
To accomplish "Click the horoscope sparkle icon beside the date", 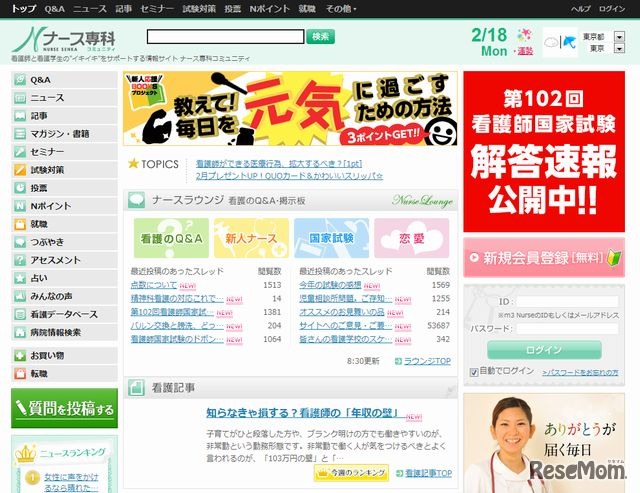I will (524, 36).
